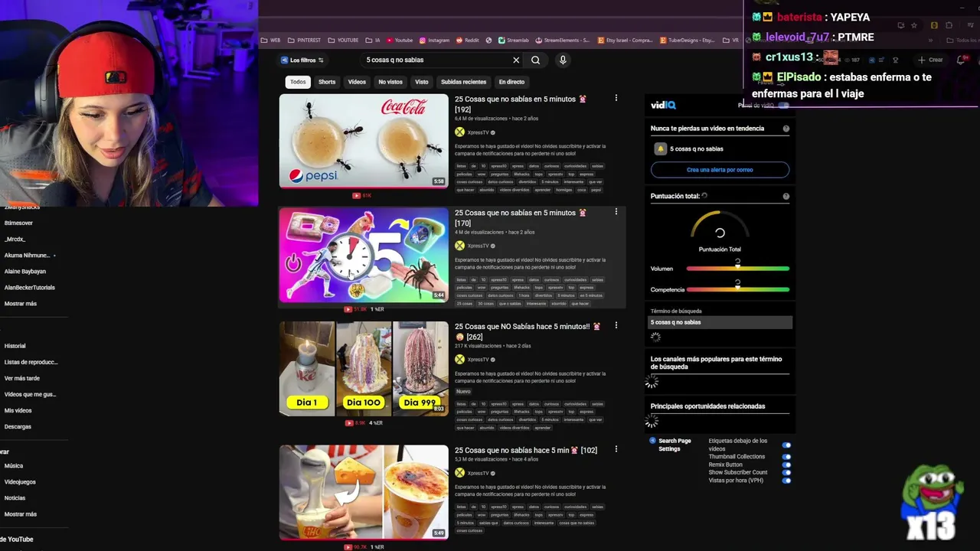Click the Crear button in header
This screenshot has width=980, height=551.
coord(932,60)
